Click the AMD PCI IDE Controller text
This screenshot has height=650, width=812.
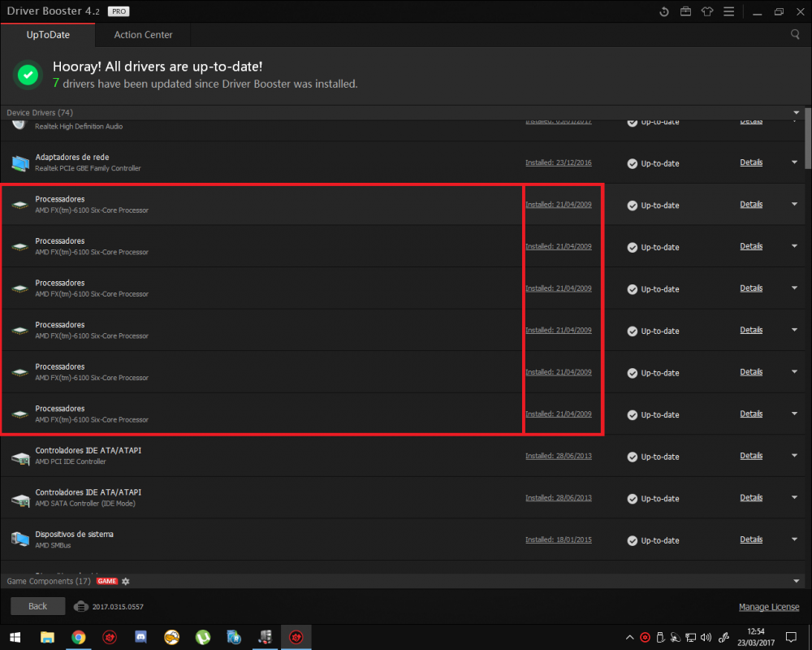71,461
